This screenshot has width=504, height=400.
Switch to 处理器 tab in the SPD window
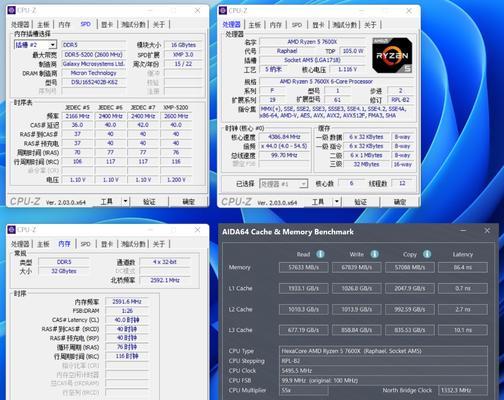click(x=20, y=25)
